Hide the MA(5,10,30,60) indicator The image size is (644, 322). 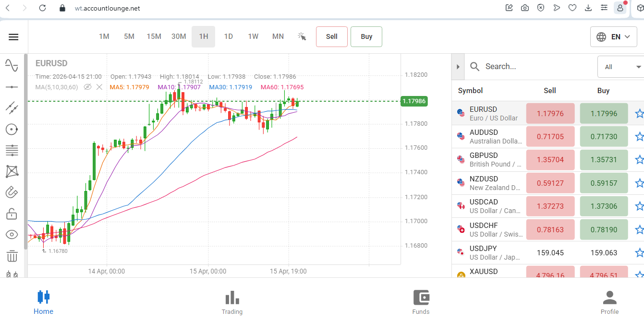[87, 87]
